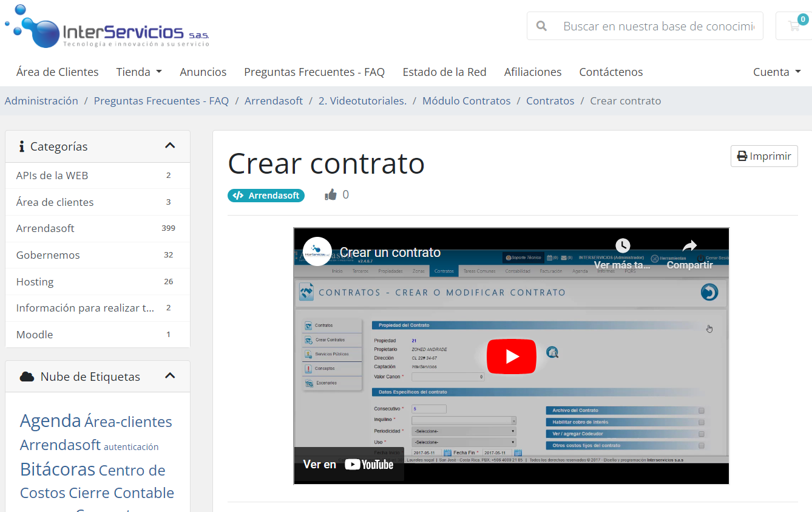
Task: Select Moodle category
Action: (98, 335)
